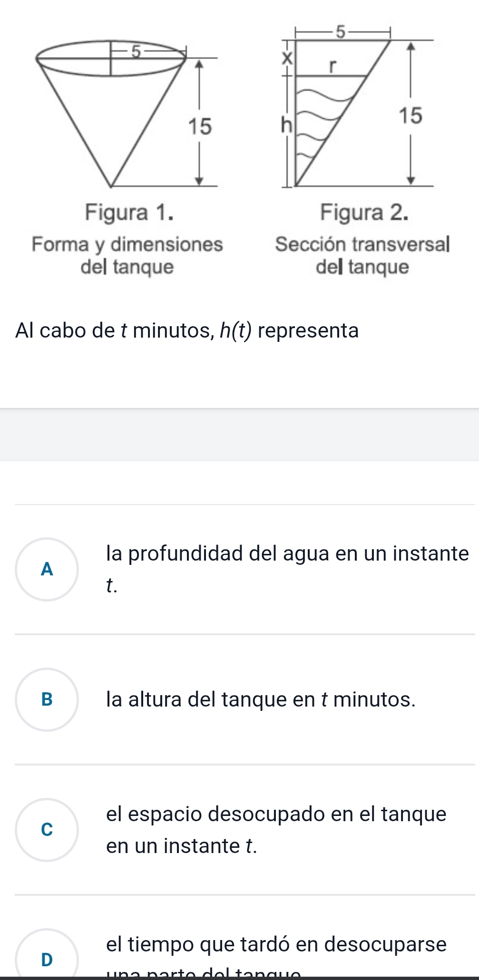Select answer option B circle
Viewport: 479px width, 980px height.
point(47,699)
